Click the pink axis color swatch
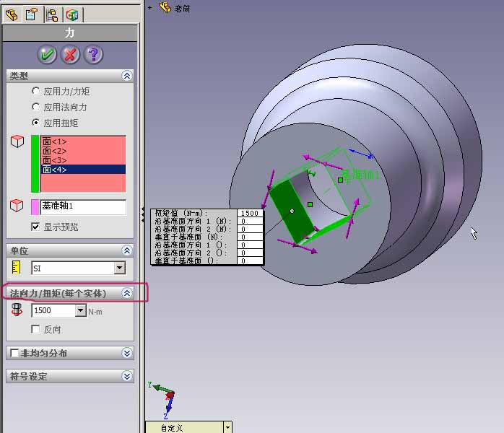The image size is (504, 433). tap(35, 207)
